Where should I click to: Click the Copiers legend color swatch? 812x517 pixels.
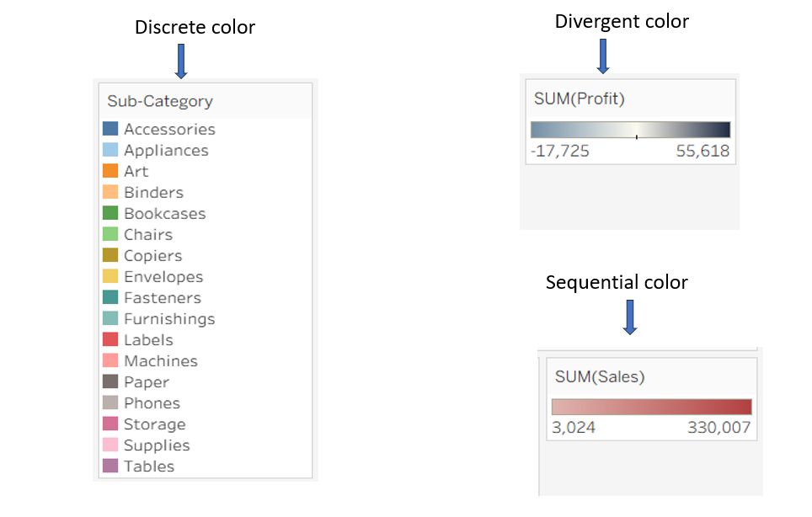pyautogui.click(x=110, y=255)
